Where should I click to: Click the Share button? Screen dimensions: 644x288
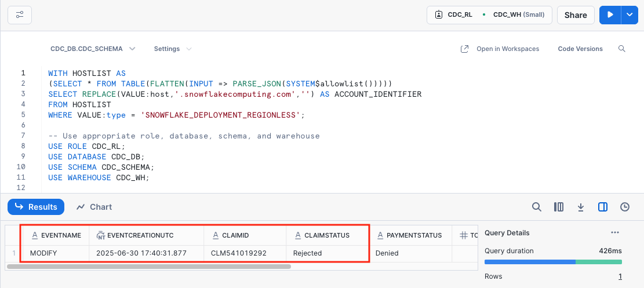[576, 15]
